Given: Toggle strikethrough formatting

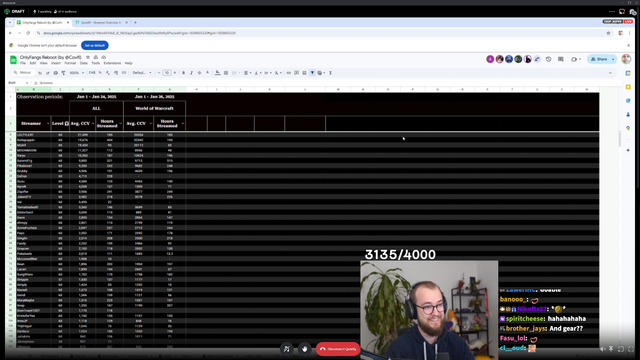Looking at the screenshot, I should 199,73.
